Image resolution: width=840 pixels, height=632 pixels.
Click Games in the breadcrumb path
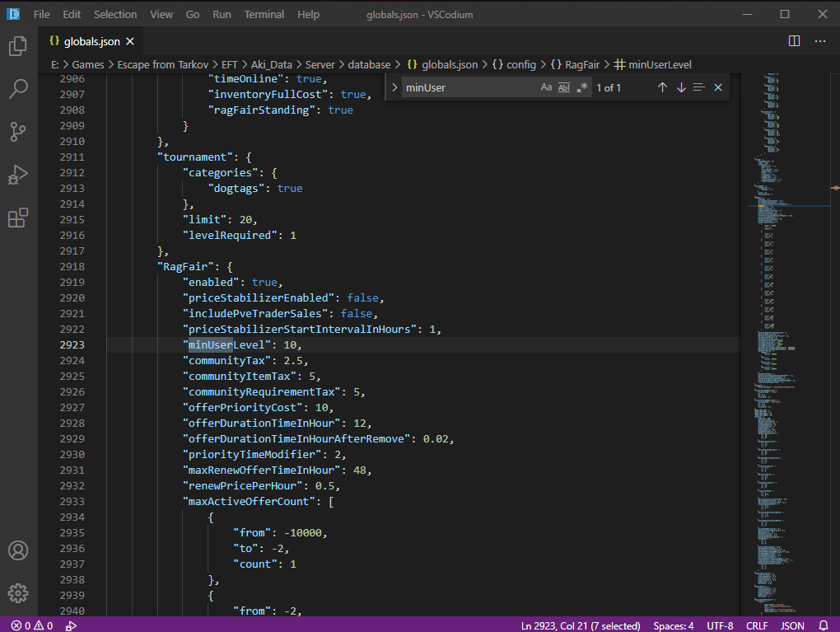coord(88,65)
